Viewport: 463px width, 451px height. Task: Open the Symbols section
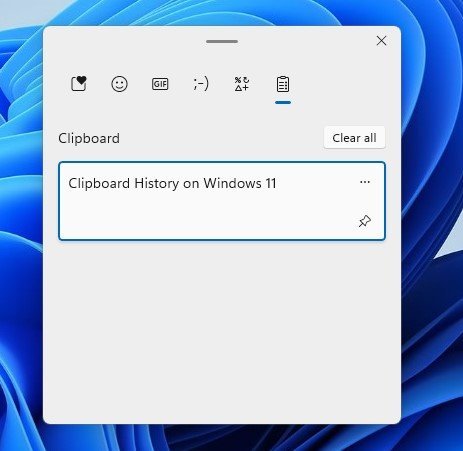(242, 84)
